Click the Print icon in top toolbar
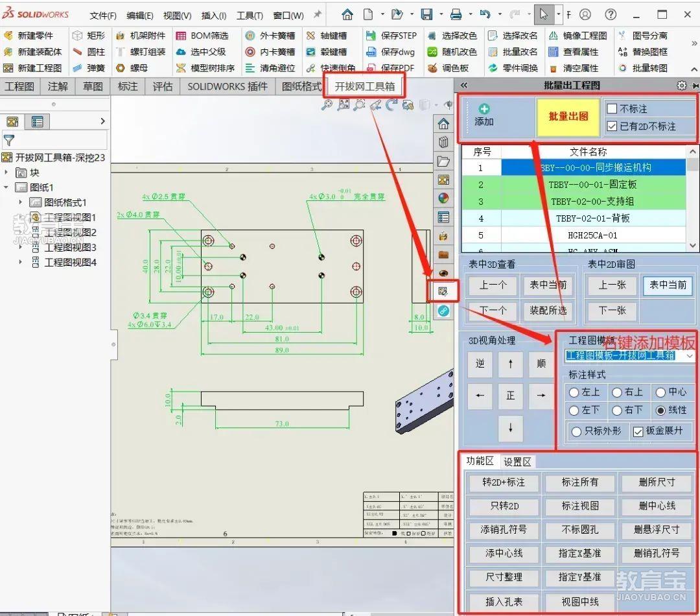Screen dimensions: 700x616 coord(456,15)
